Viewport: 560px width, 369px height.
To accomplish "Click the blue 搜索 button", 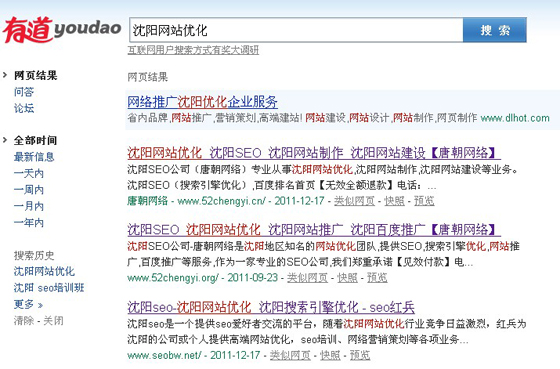I will click(x=495, y=30).
